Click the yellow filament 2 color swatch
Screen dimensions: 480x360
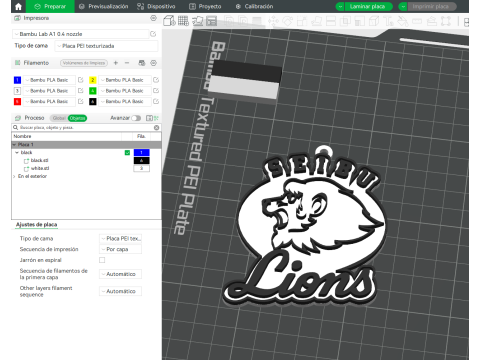click(x=93, y=80)
